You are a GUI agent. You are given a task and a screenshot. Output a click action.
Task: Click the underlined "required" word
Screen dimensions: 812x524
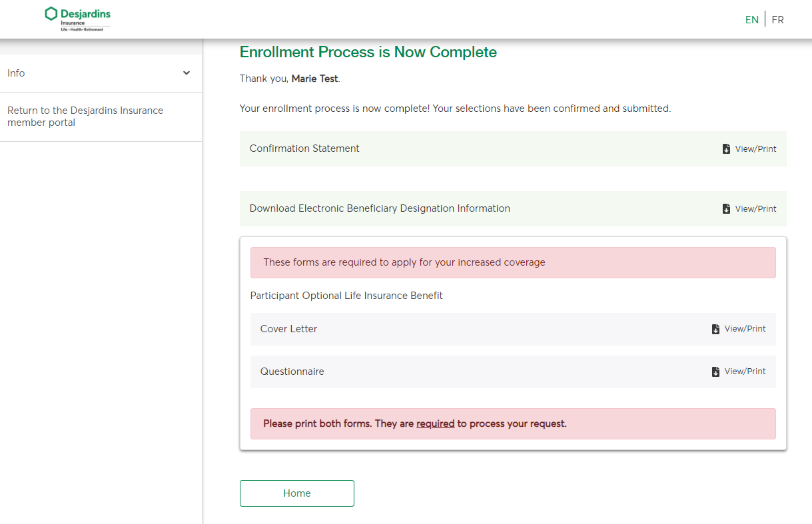click(435, 423)
